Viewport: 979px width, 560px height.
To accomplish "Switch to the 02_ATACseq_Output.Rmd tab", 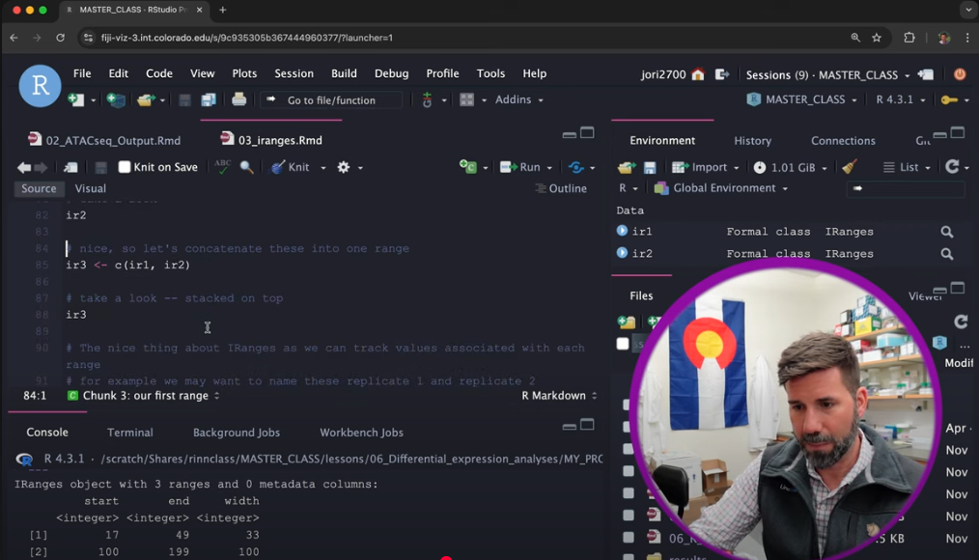I will tap(104, 140).
